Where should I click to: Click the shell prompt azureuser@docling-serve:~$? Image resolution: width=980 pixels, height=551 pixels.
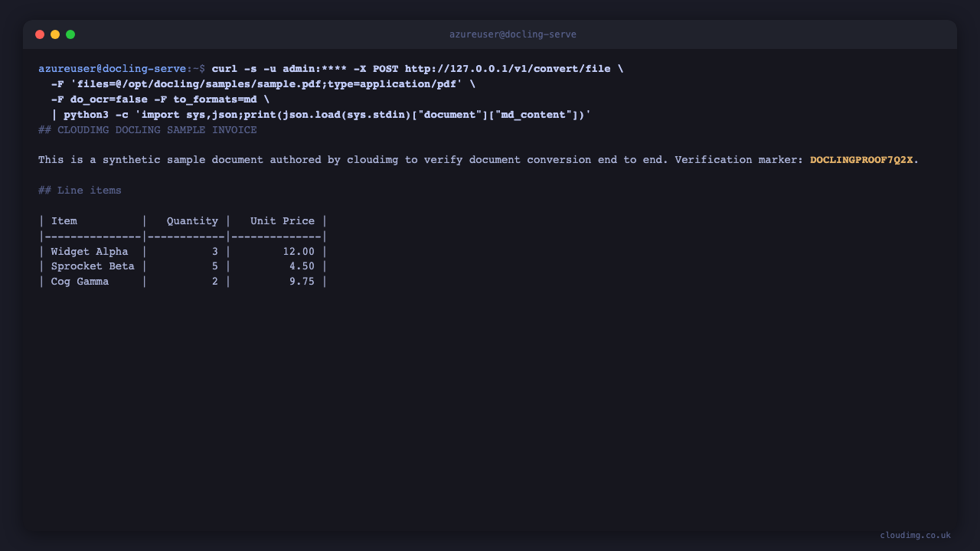[122, 69]
